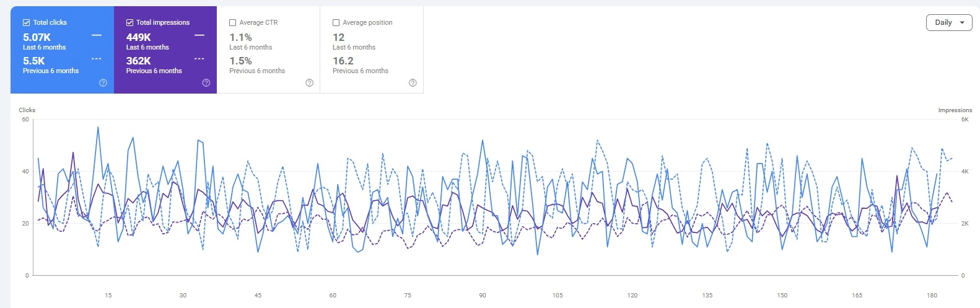The height and width of the screenshot is (308, 980).
Task: Click the dashed line legend on clicks card
Action: tap(97, 59)
